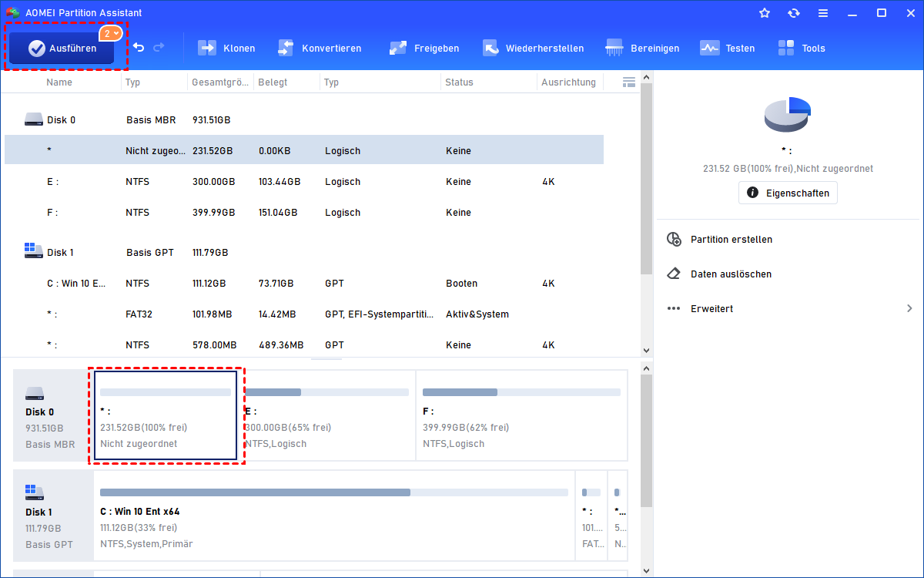Click Daten auslöschen in side panel
The height and width of the screenshot is (578, 924).
731,274
